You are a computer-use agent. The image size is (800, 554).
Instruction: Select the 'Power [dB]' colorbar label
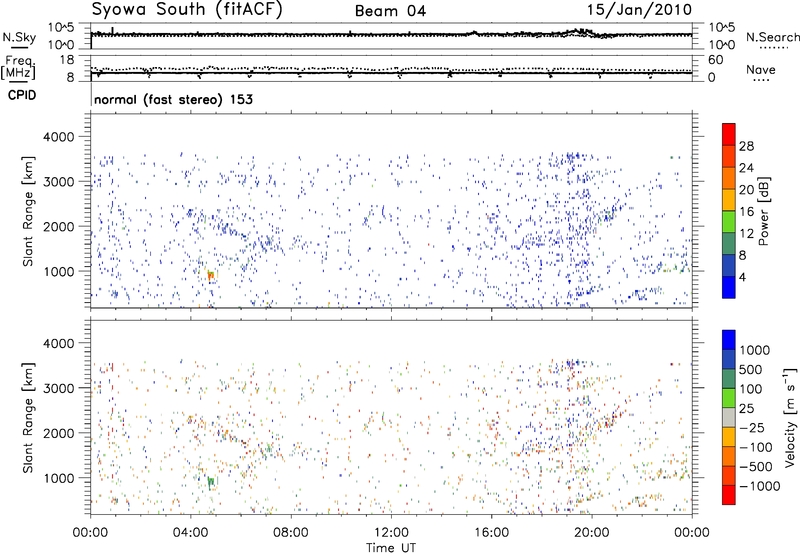[x=763, y=211]
